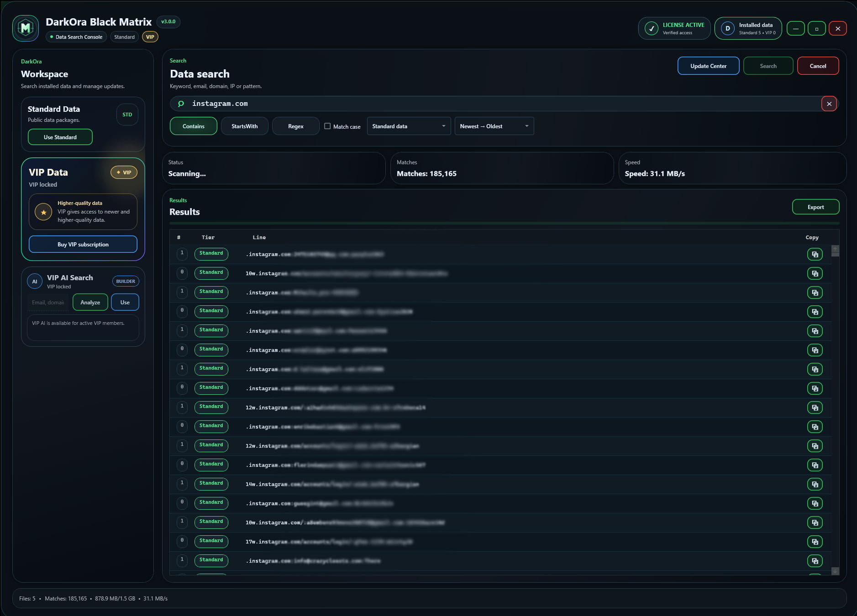Click the gold VIP badge on VIP Data card
857x616 pixels.
124,172
